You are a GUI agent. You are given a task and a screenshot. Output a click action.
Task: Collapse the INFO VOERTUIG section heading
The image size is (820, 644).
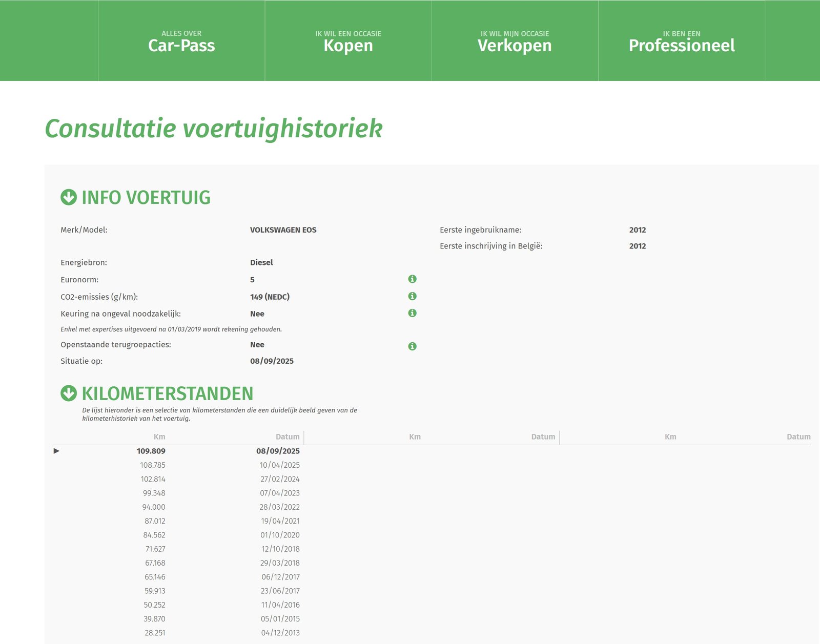[146, 198]
